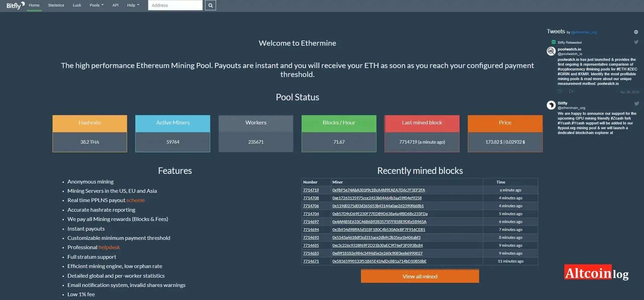Open block number 7714697
Image resolution: width=644 pixels, height=300 pixels.
pyautogui.click(x=311, y=222)
